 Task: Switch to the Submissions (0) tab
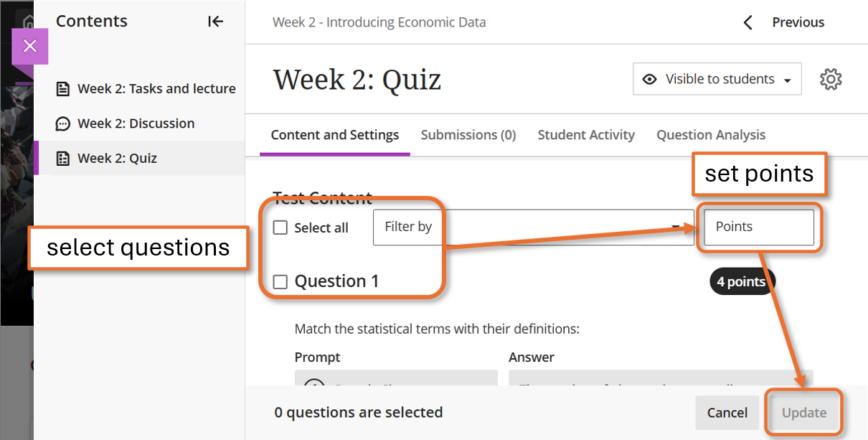coord(468,135)
